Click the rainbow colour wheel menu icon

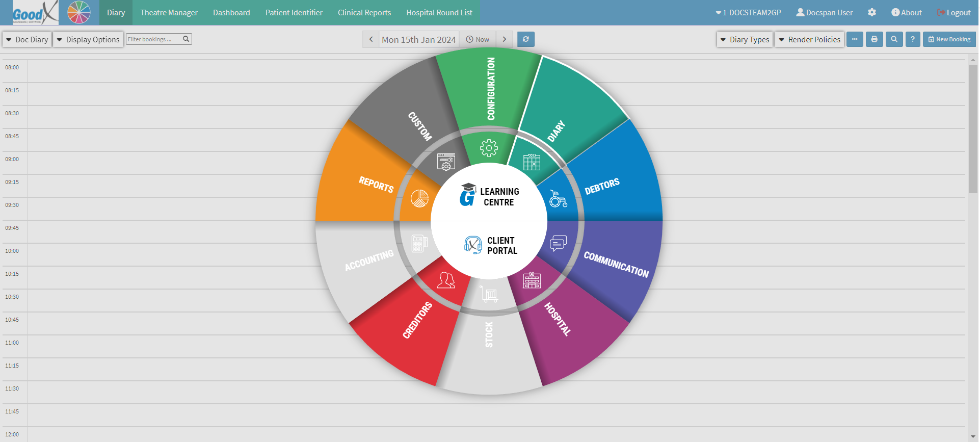click(x=79, y=12)
